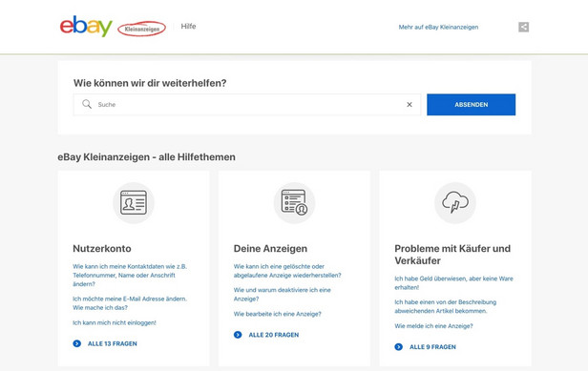Open question on restoring gelöschte Anzeige
Viewport: 588px width, 371px height.
pyautogui.click(x=287, y=271)
